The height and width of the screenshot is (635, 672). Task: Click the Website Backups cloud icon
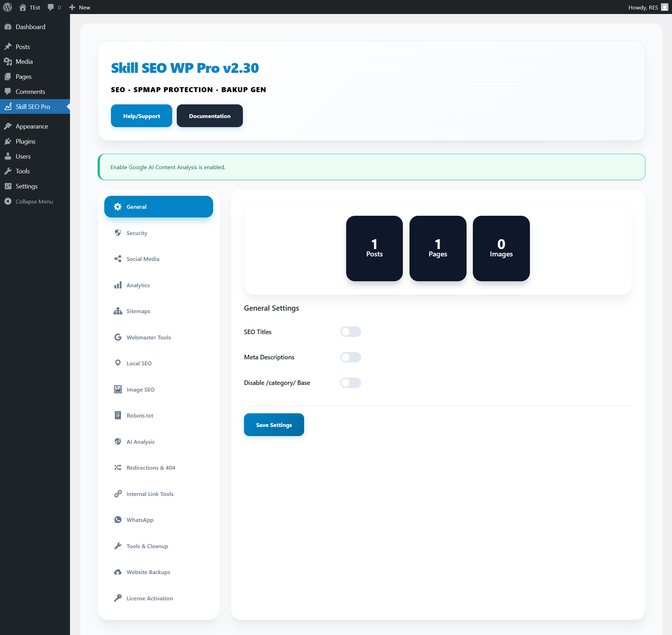[x=118, y=572]
